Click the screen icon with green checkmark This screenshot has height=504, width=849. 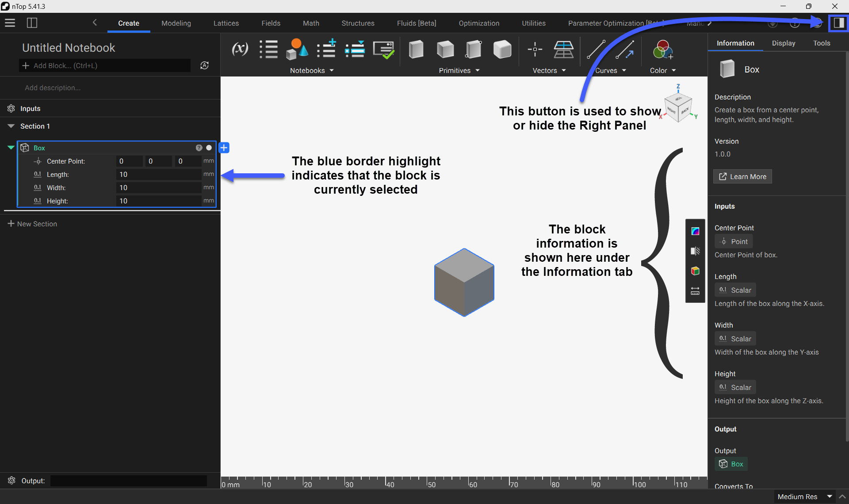[x=383, y=50]
